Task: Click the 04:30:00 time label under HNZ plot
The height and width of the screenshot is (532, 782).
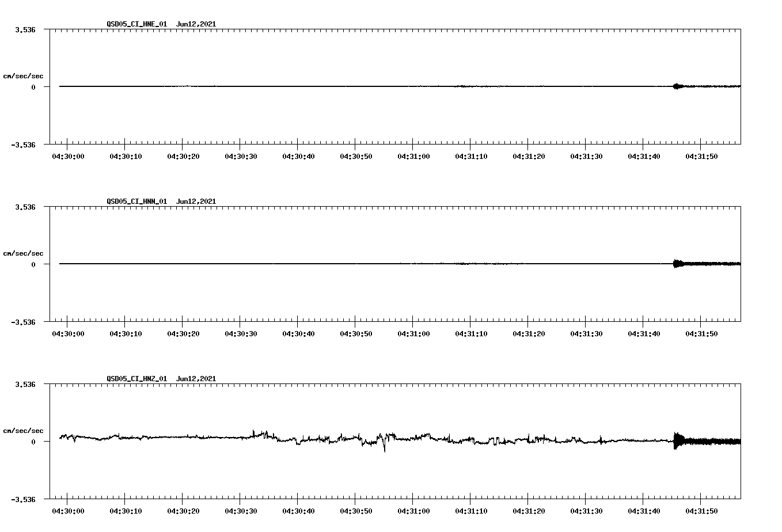Action: pos(68,511)
